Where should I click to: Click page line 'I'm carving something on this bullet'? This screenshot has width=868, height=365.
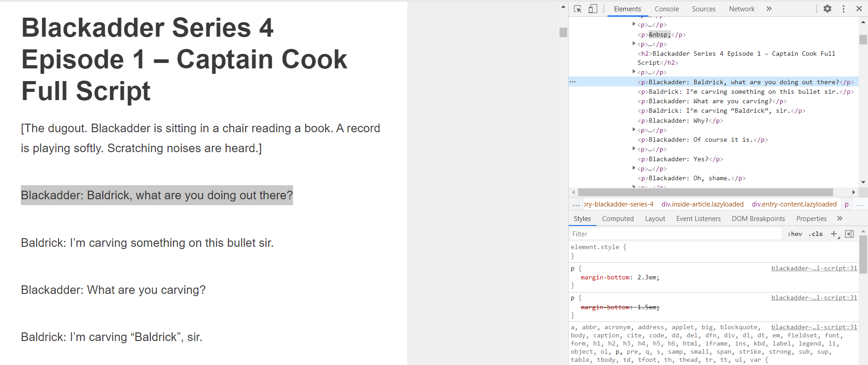click(147, 243)
